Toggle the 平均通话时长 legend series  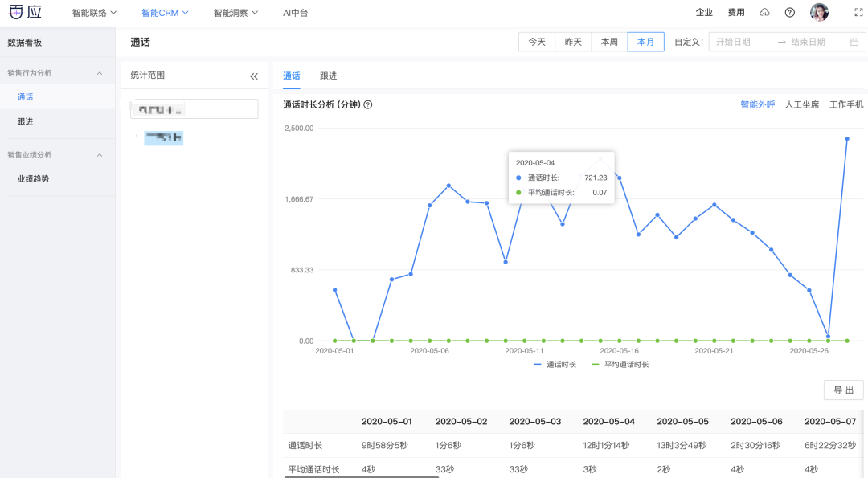coord(620,365)
